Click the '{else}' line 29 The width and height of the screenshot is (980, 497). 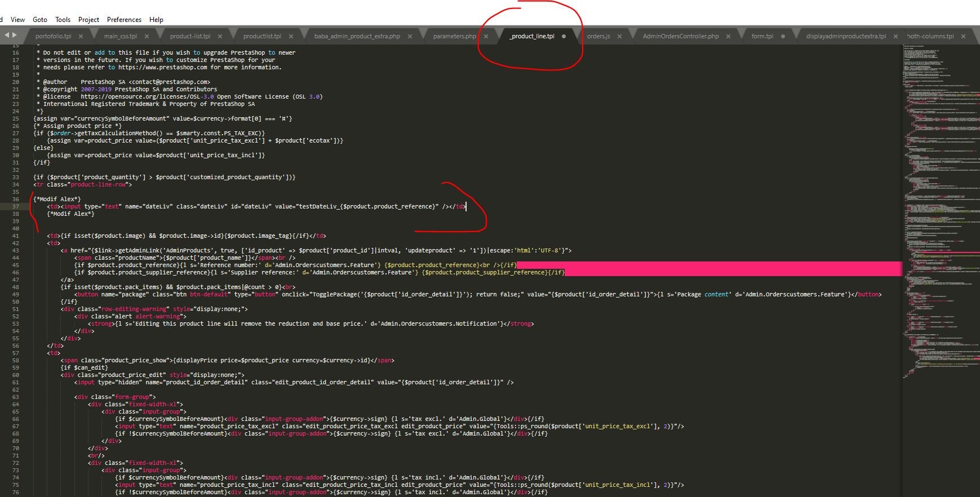43,148
